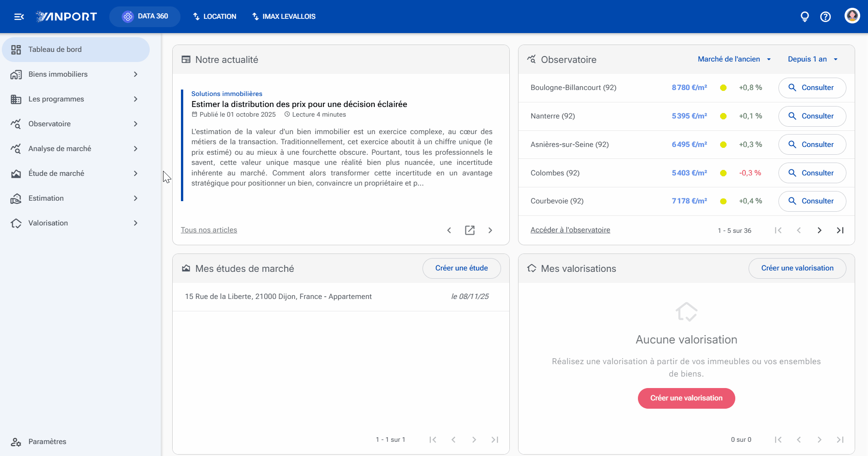The image size is (868, 456).
Task: Click the red Créer une valorisation button
Action: click(686, 398)
